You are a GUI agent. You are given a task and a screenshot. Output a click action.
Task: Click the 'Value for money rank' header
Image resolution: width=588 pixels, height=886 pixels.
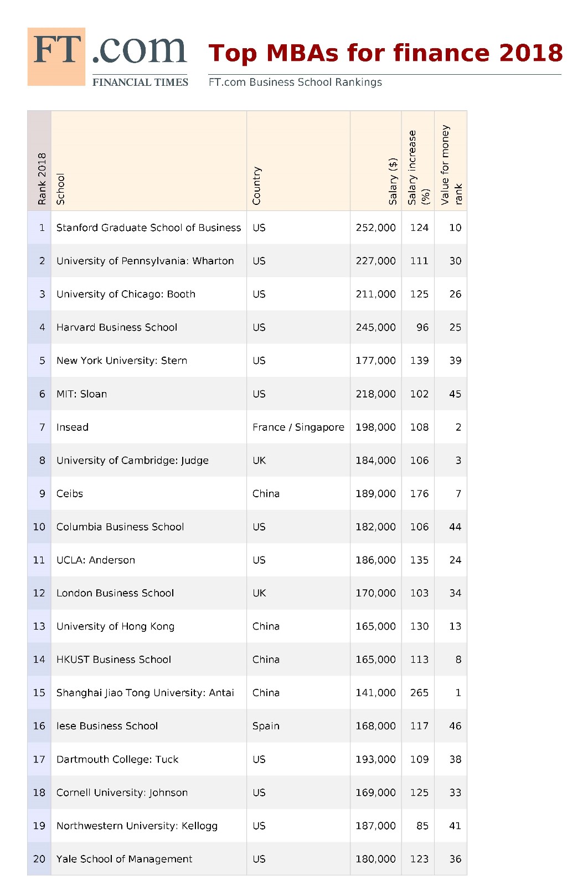451,161
